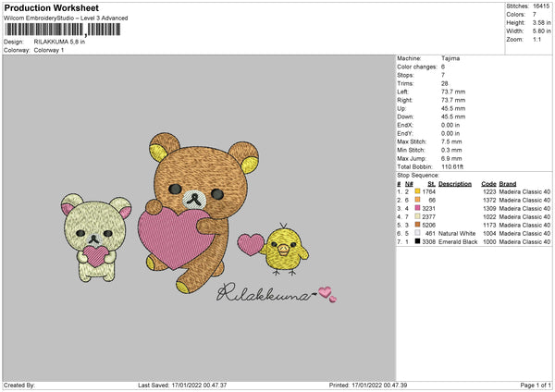Click the St. column header
Screen dimensions: 555x392
pos(431,184)
